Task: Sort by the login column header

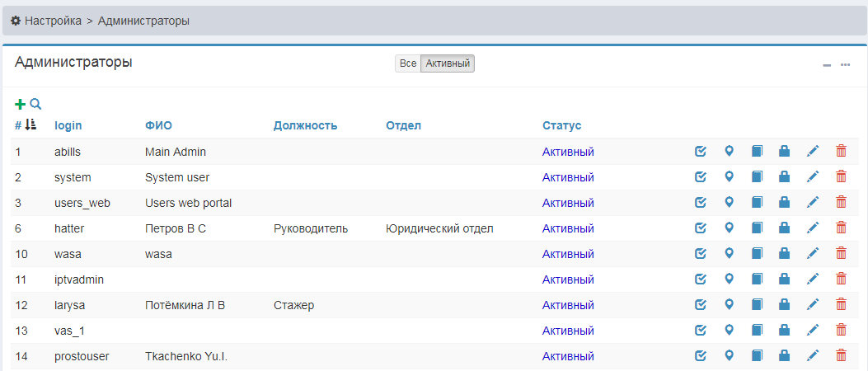Action: click(68, 125)
